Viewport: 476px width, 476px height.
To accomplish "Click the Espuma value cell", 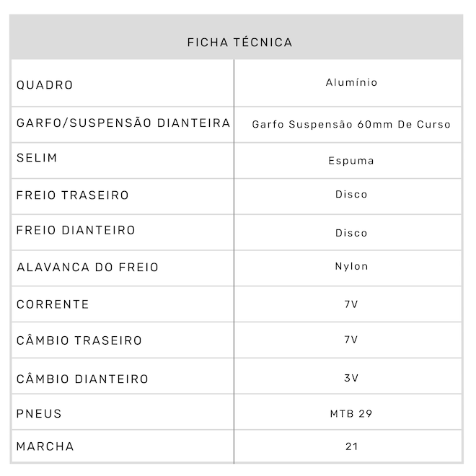I will point(351,160).
